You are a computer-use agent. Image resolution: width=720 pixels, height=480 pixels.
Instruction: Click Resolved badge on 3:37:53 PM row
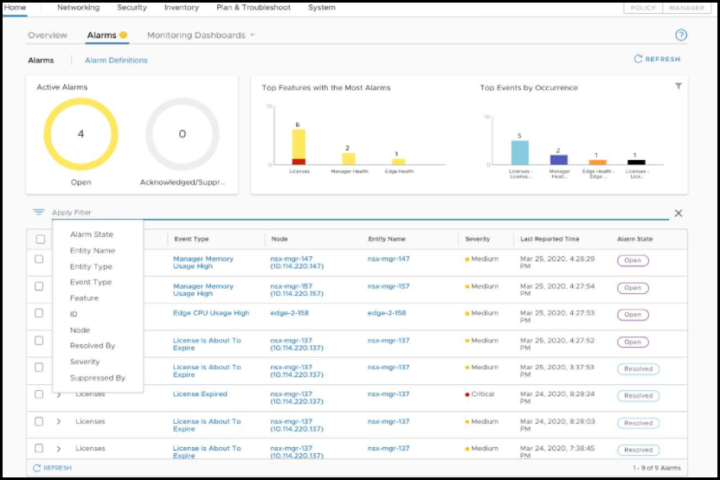[x=638, y=369]
